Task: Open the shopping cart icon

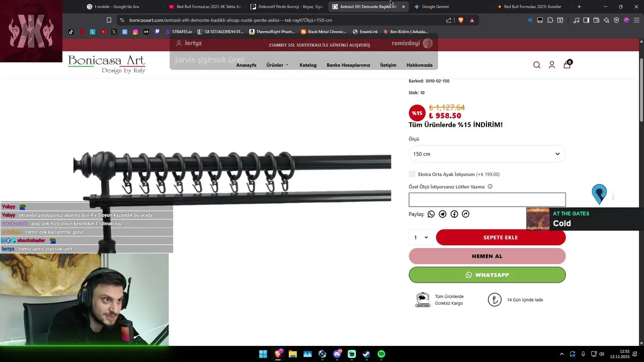Action: [567, 64]
